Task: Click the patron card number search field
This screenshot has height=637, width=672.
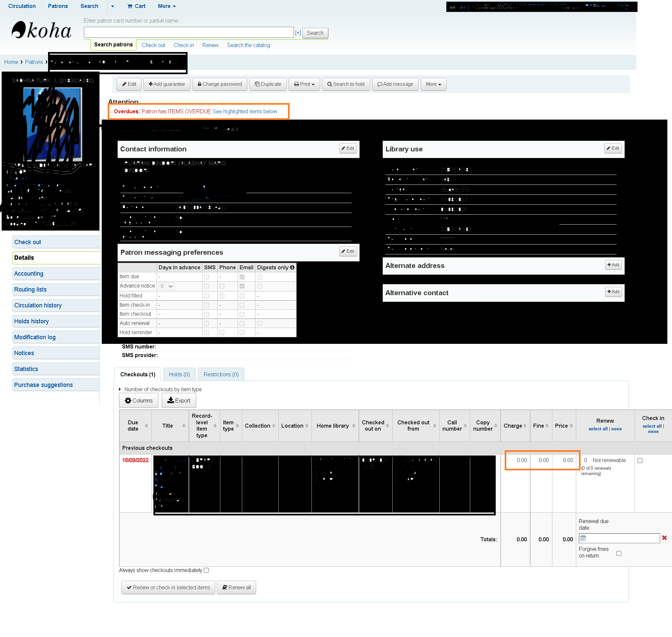Action: pyautogui.click(x=189, y=32)
